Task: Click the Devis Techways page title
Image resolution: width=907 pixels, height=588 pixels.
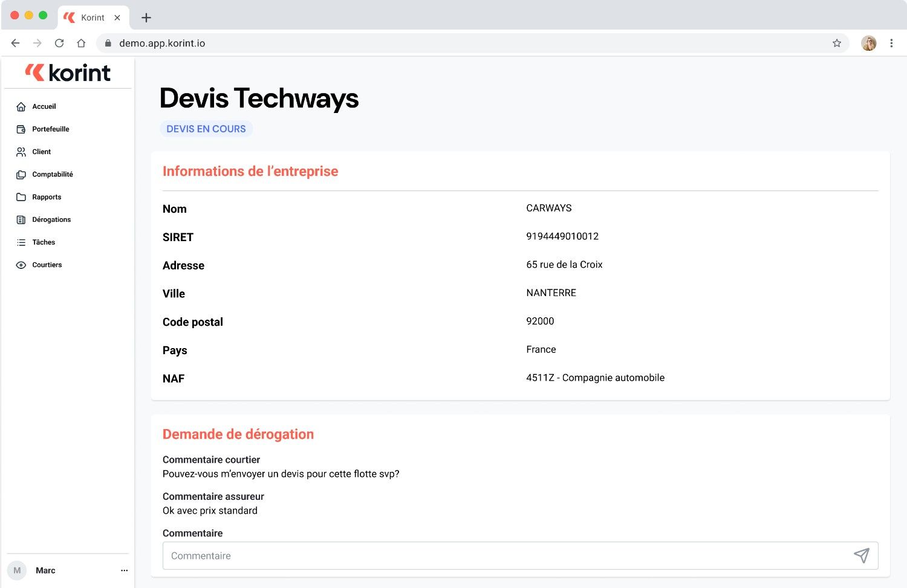Action: tap(259, 99)
